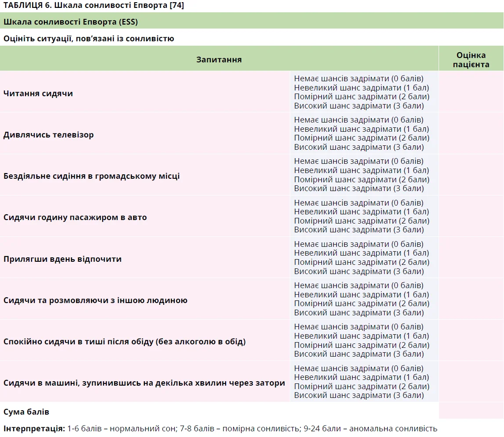
Task: Pick 'Невеликий шанс задрімати (1 бал)' for 'Сидячи годину пасажиром'
Action: [x=361, y=212]
